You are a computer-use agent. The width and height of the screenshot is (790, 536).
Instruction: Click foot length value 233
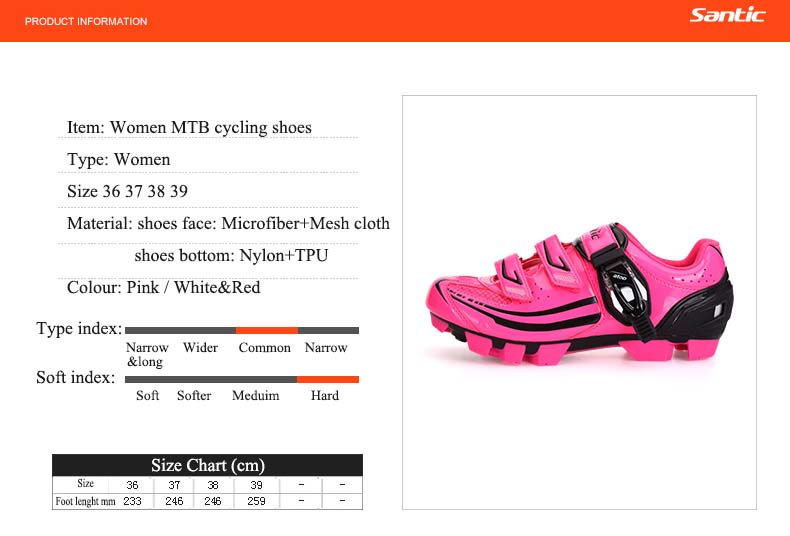click(133, 501)
